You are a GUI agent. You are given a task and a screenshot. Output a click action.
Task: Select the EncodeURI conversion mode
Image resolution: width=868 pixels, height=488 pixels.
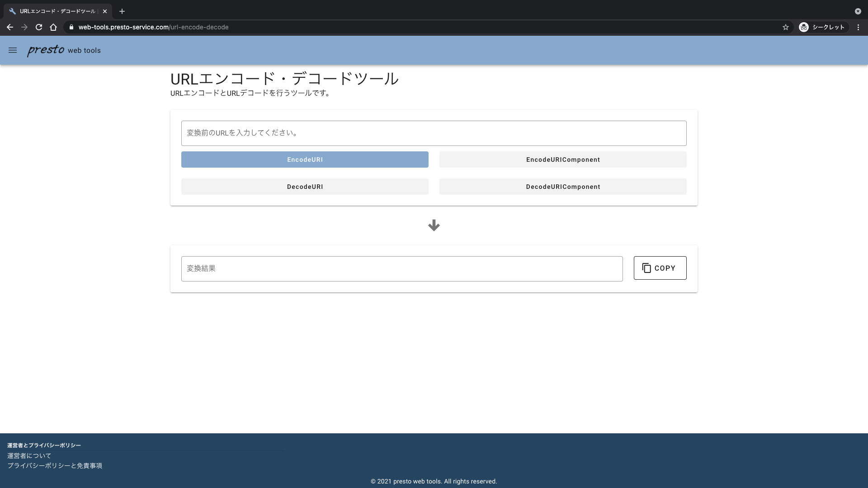coord(305,160)
